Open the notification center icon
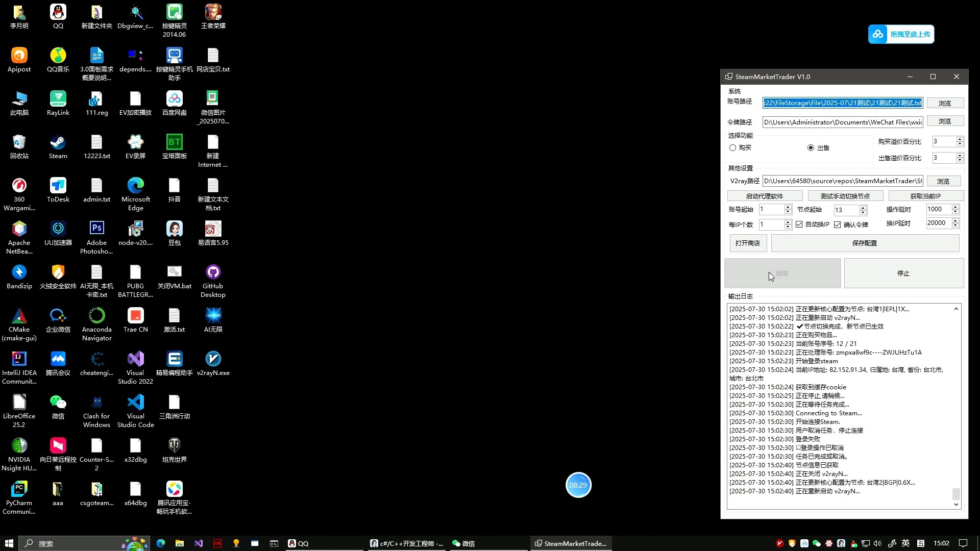 coord(963,543)
